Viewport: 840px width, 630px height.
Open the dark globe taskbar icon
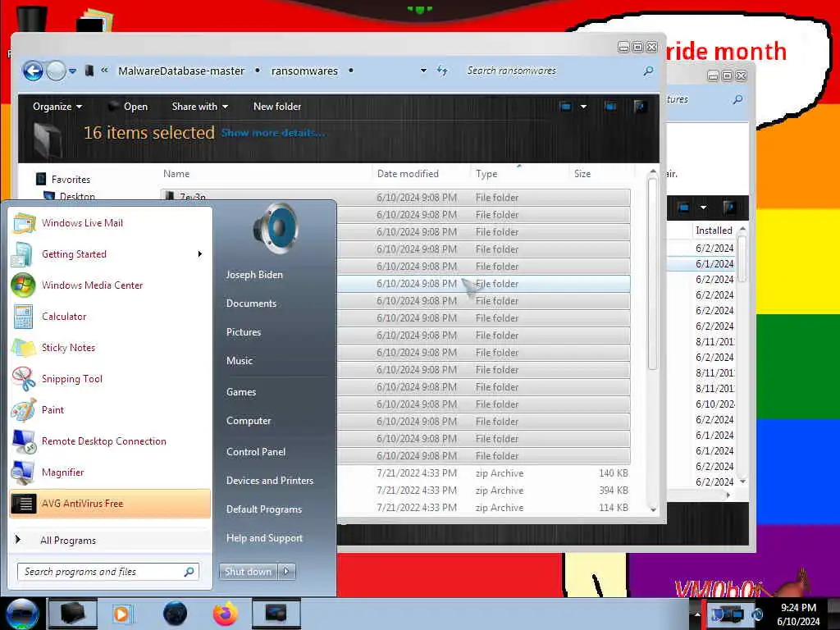[176, 614]
